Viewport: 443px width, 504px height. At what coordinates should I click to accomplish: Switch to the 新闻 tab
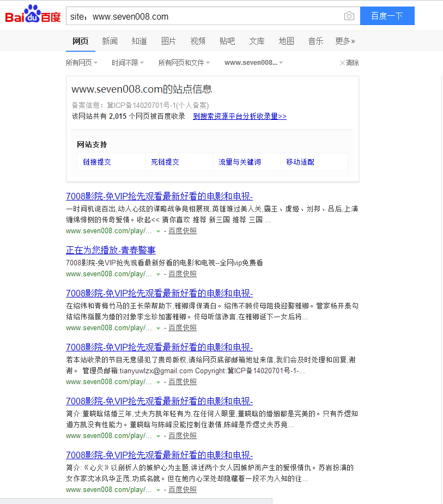tap(110, 41)
